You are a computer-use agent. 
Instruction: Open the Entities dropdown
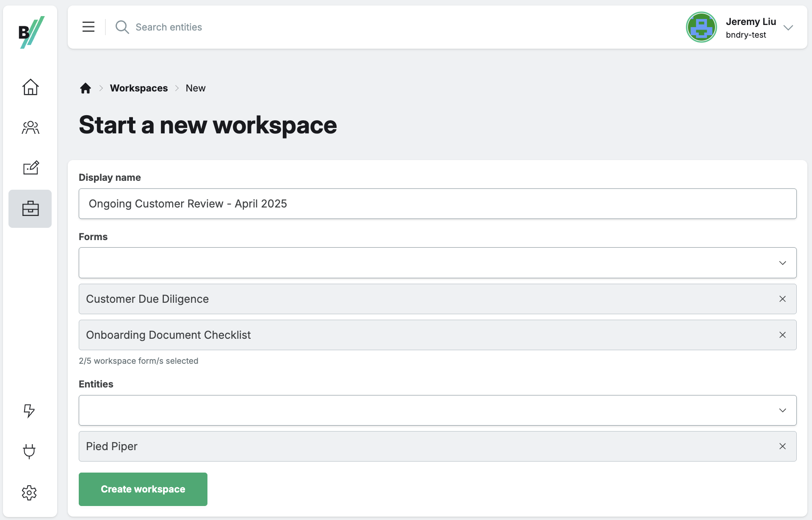click(x=437, y=410)
